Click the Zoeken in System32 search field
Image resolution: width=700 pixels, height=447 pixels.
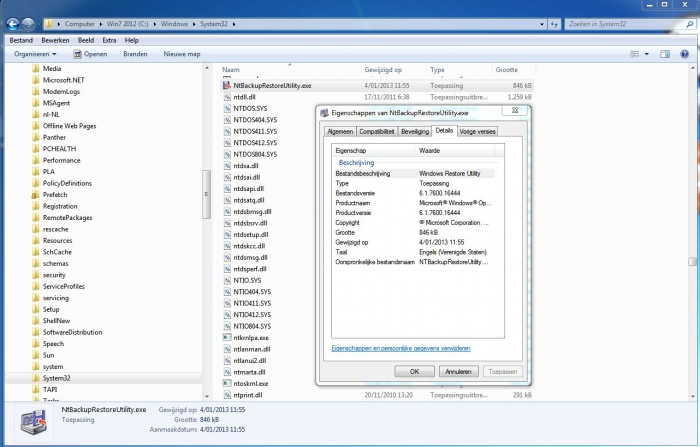[625, 24]
